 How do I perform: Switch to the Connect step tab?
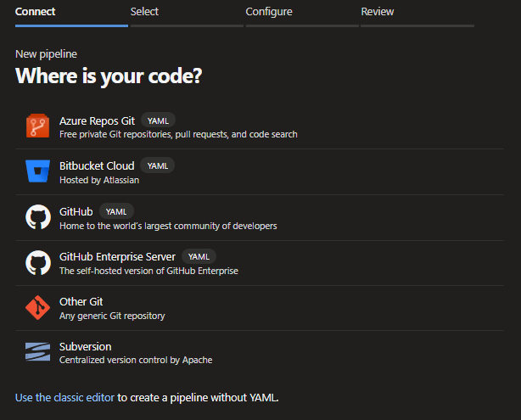pyautogui.click(x=36, y=12)
